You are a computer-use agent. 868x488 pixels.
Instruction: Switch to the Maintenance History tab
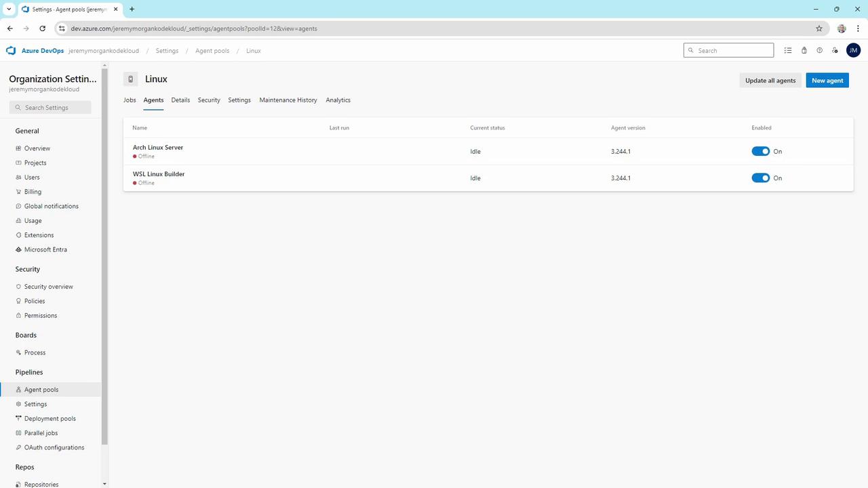coord(288,100)
